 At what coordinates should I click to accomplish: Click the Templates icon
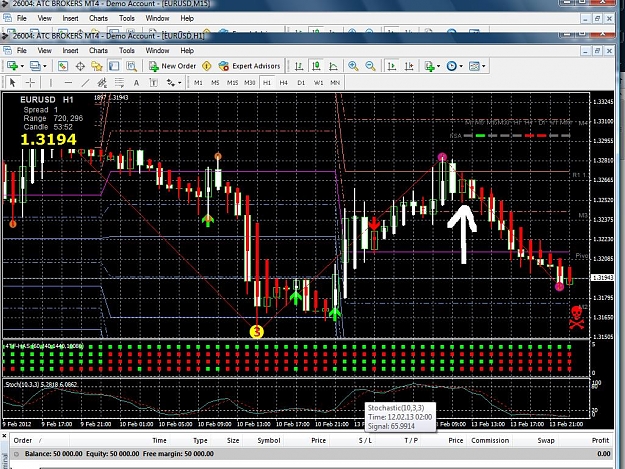coord(474,66)
